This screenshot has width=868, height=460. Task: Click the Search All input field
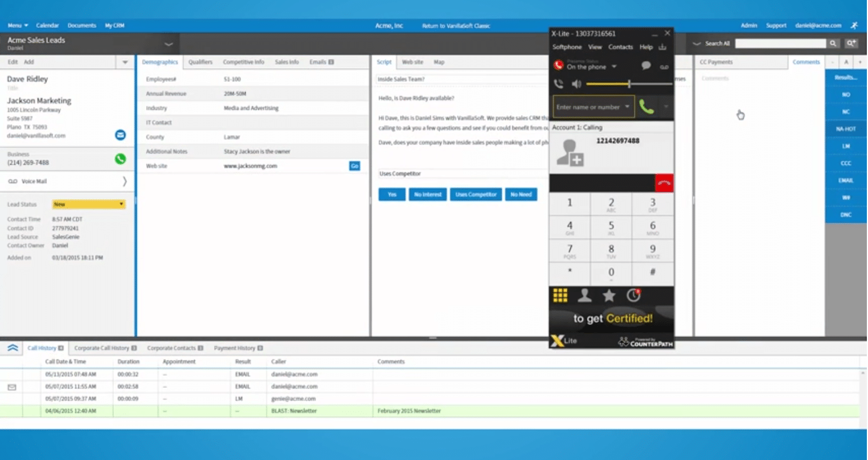[x=780, y=43]
